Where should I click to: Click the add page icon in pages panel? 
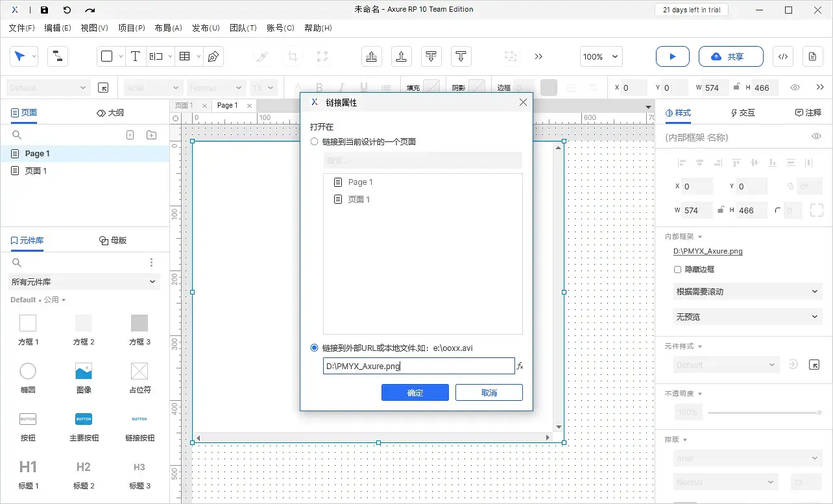tap(130, 134)
